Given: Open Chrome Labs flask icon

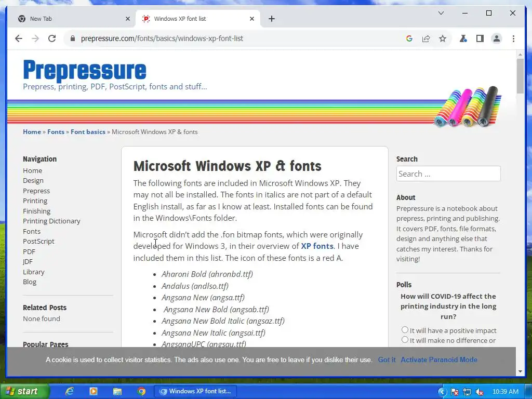Looking at the screenshot, I should point(463,38).
